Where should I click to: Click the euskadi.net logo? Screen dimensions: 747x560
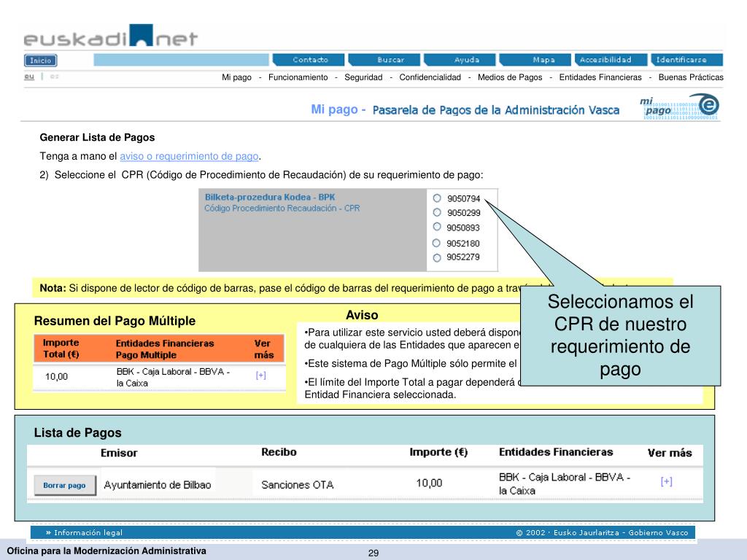click(111, 36)
